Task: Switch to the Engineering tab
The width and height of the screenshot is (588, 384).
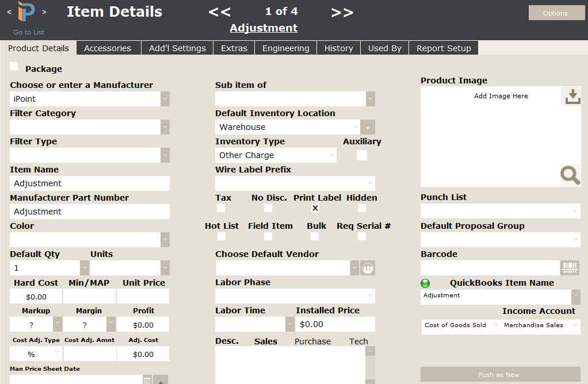Action: [285, 48]
